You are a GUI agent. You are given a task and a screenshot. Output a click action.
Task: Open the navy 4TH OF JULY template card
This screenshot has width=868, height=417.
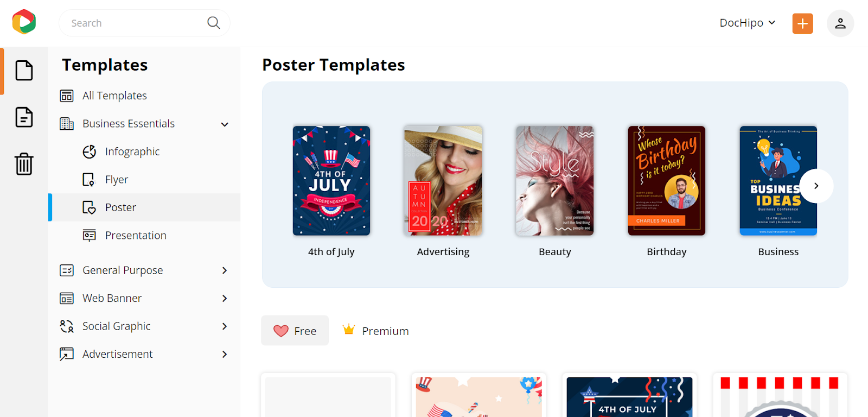coord(629,395)
